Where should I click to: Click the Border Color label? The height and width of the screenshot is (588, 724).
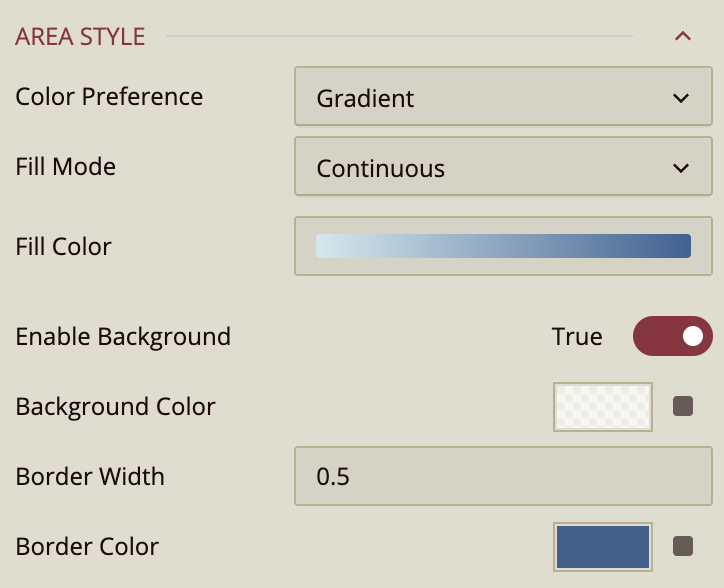(87, 547)
